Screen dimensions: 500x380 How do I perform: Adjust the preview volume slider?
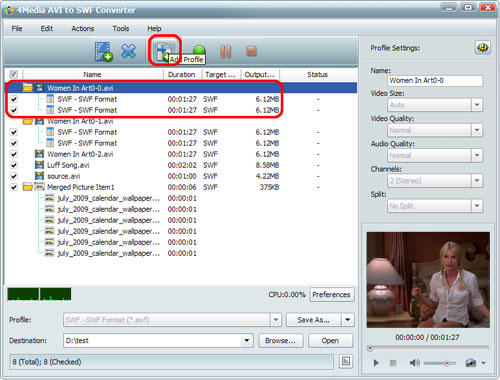(x=439, y=363)
